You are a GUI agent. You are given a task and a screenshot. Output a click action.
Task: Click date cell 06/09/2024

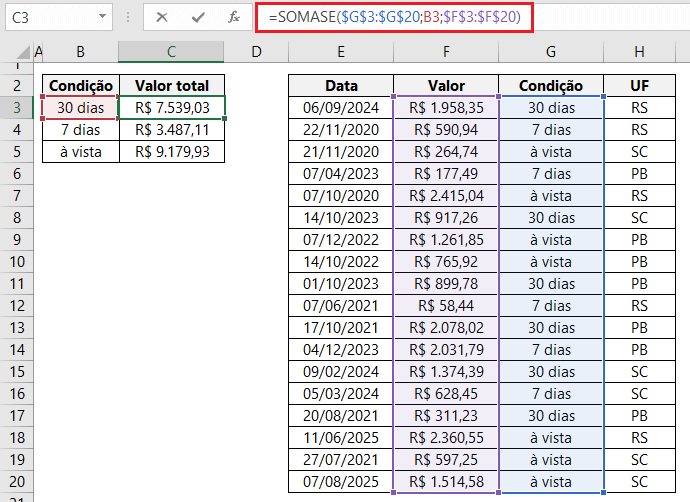(341, 107)
